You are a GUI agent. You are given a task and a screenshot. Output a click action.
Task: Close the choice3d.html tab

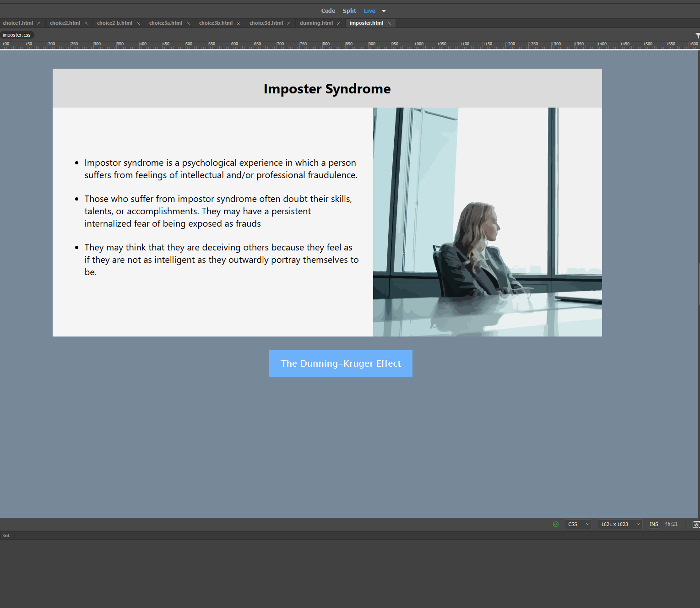coord(289,23)
